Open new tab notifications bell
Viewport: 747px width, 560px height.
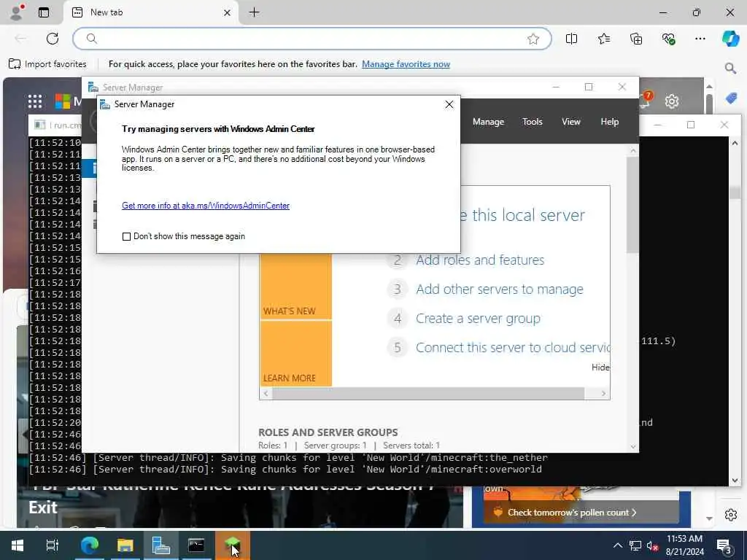click(x=645, y=101)
